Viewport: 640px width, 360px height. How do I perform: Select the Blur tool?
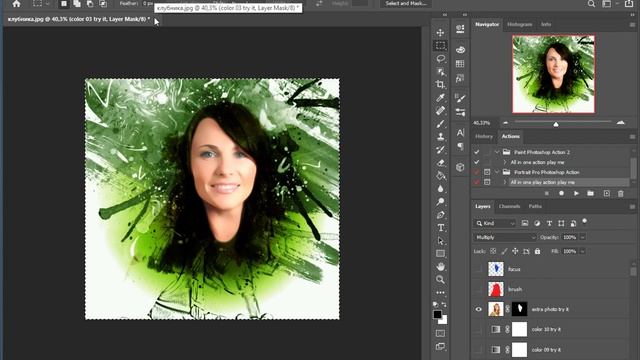(440, 189)
